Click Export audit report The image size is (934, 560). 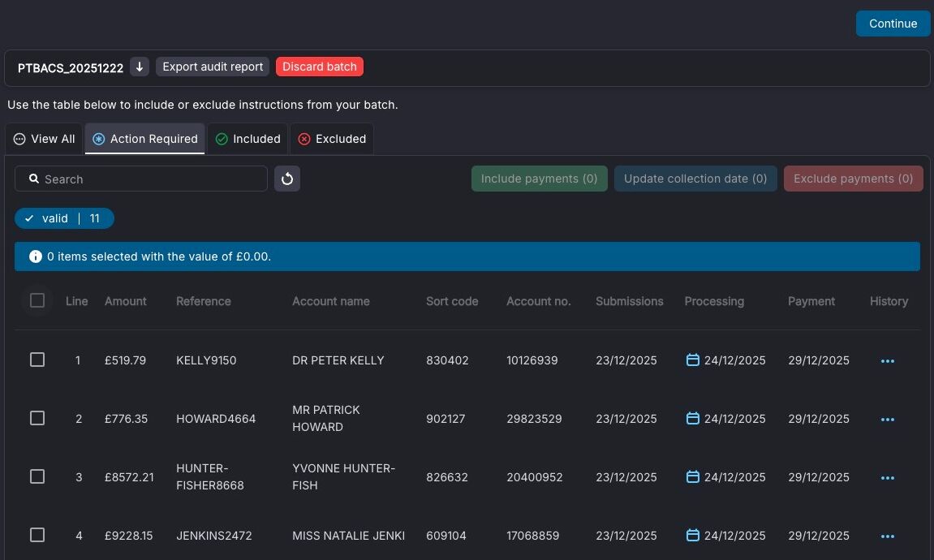(x=213, y=67)
